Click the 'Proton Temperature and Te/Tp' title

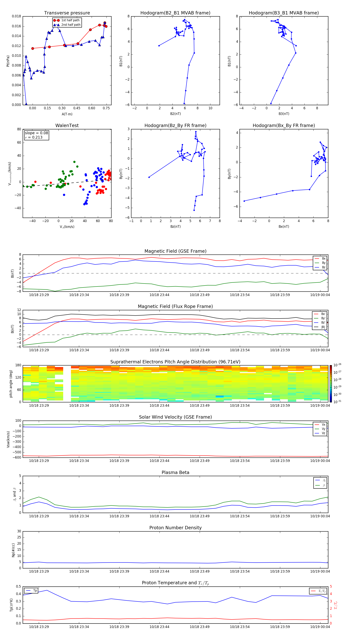pos(175,583)
